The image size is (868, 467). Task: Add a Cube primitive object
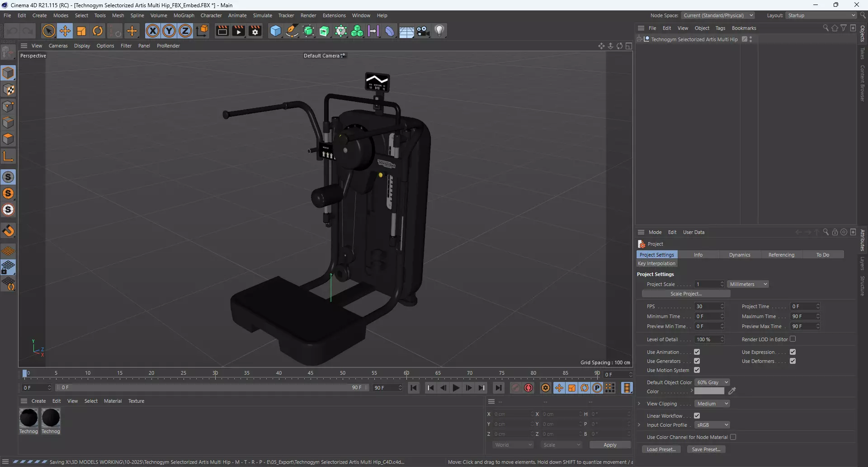point(275,31)
